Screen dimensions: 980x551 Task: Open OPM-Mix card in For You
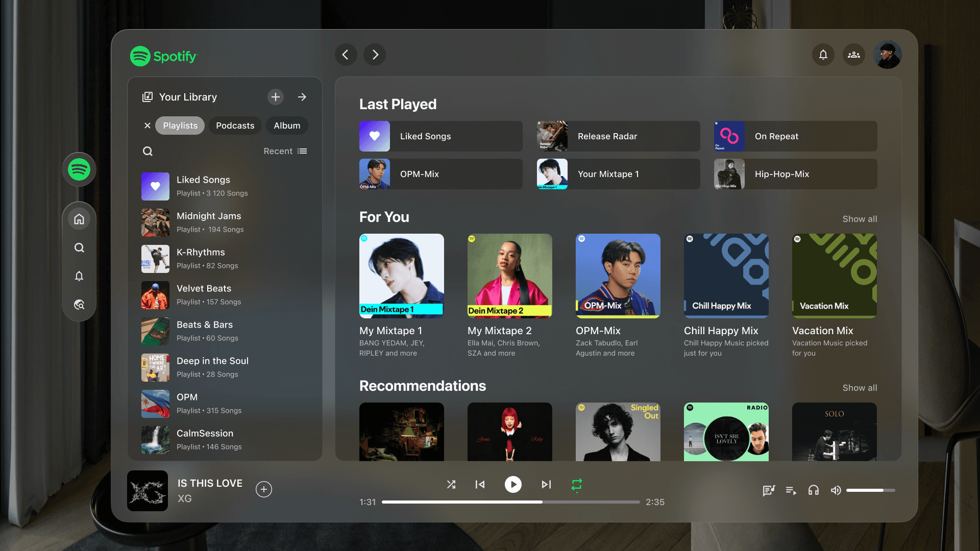point(618,296)
